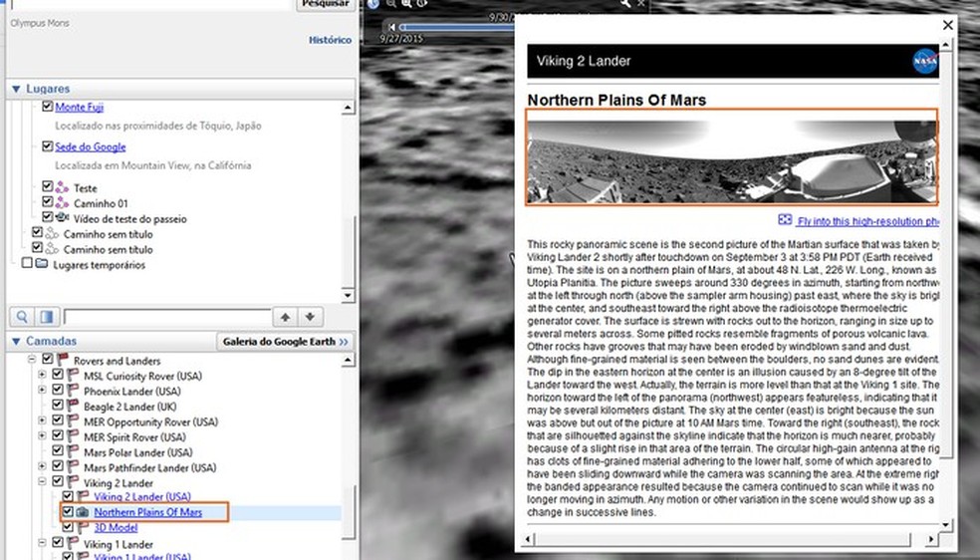The height and width of the screenshot is (560, 980).
Task: Uncheck the Northern Plains Of Mars checkbox
Action: tap(68, 511)
